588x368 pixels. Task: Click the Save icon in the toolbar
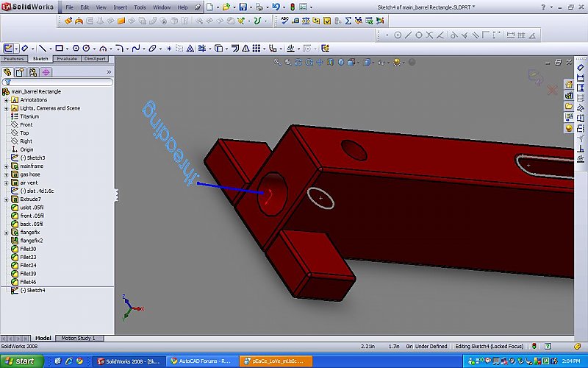coord(242,7)
